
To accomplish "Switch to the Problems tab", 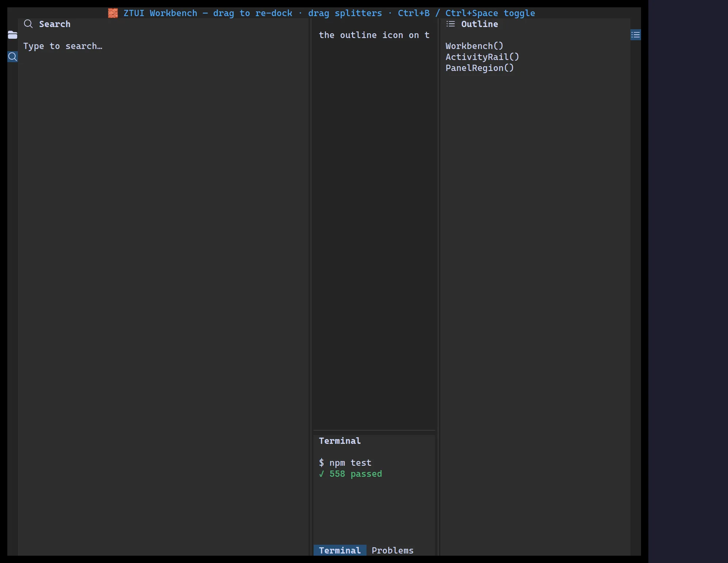I will (393, 550).
